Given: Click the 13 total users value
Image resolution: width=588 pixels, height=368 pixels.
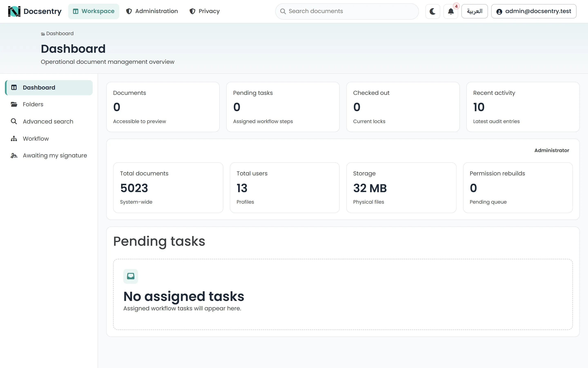Looking at the screenshot, I should point(242,188).
